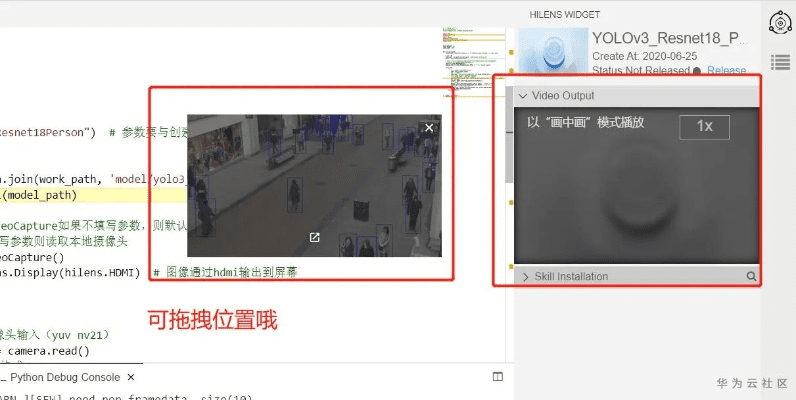Collapse the Video Output section
The height and width of the screenshot is (400, 796).
pos(523,96)
